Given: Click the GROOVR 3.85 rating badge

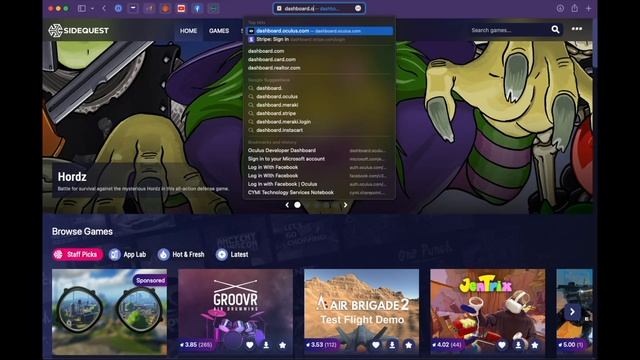Looking at the screenshot, I should click(x=196, y=345).
